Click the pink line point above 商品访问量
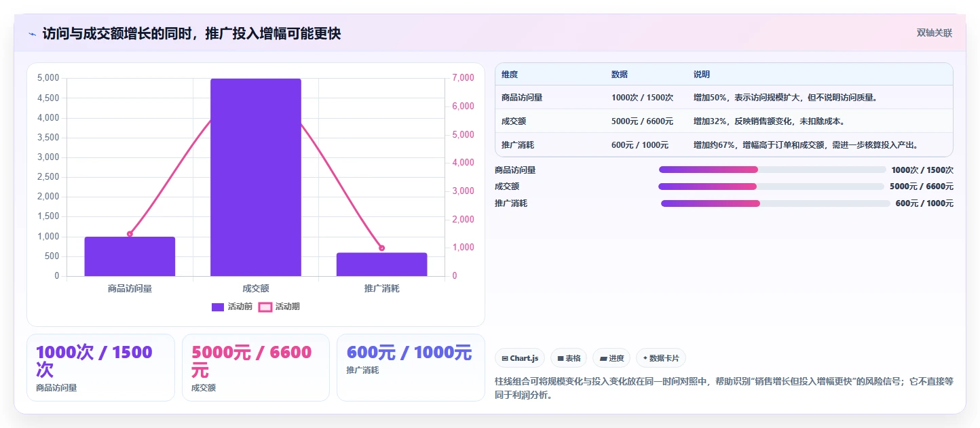Viewport: 980px width, 428px height. click(x=130, y=234)
